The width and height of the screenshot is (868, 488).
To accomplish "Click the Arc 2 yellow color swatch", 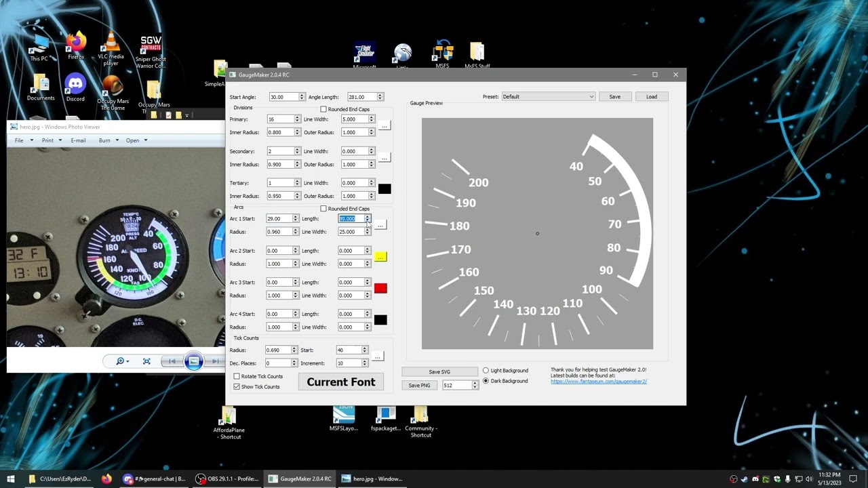I will click(x=380, y=257).
